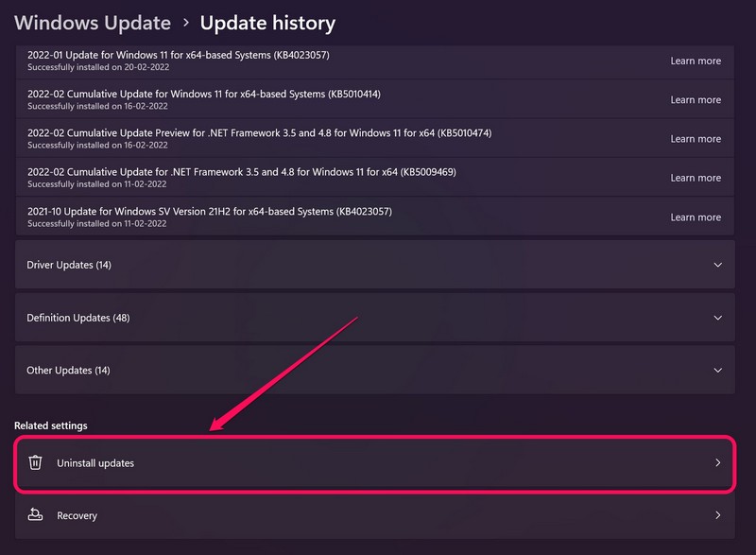Click the Definition Updates chevron arrow
Viewport: 756px width, 555px height.
point(717,318)
